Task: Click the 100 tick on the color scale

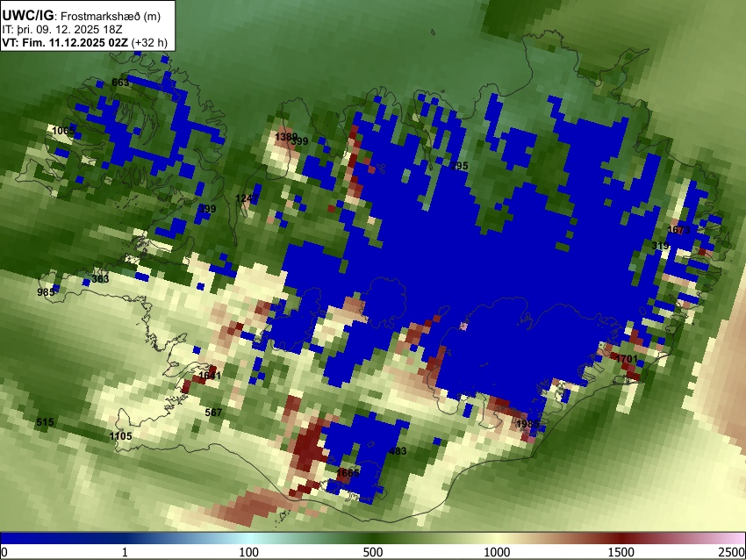Action: pos(249,552)
